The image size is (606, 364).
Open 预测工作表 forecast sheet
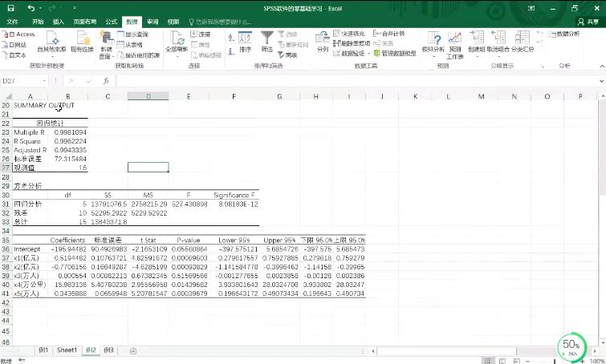coord(455,46)
